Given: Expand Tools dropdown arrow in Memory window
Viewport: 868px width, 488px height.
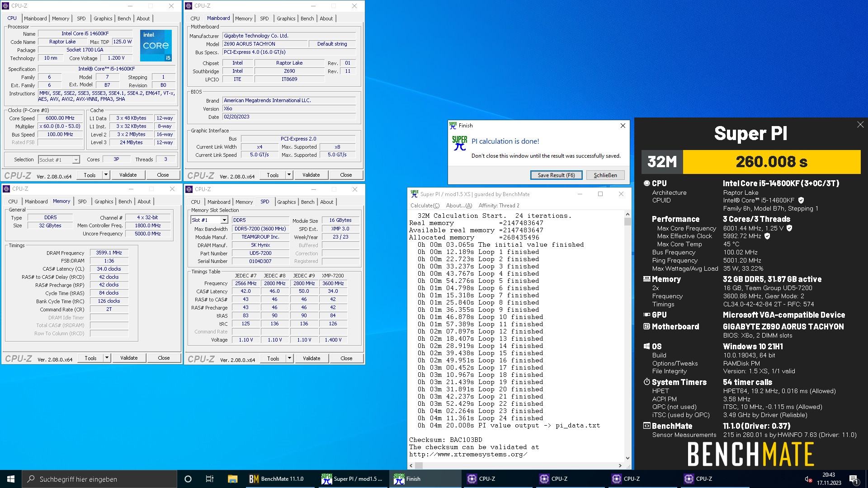Looking at the screenshot, I should click(107, 358).
